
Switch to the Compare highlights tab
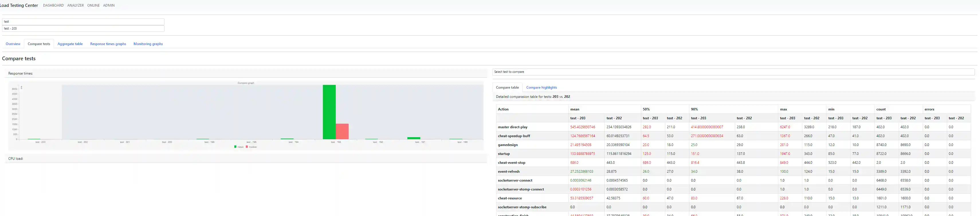(x=541, y=87)
